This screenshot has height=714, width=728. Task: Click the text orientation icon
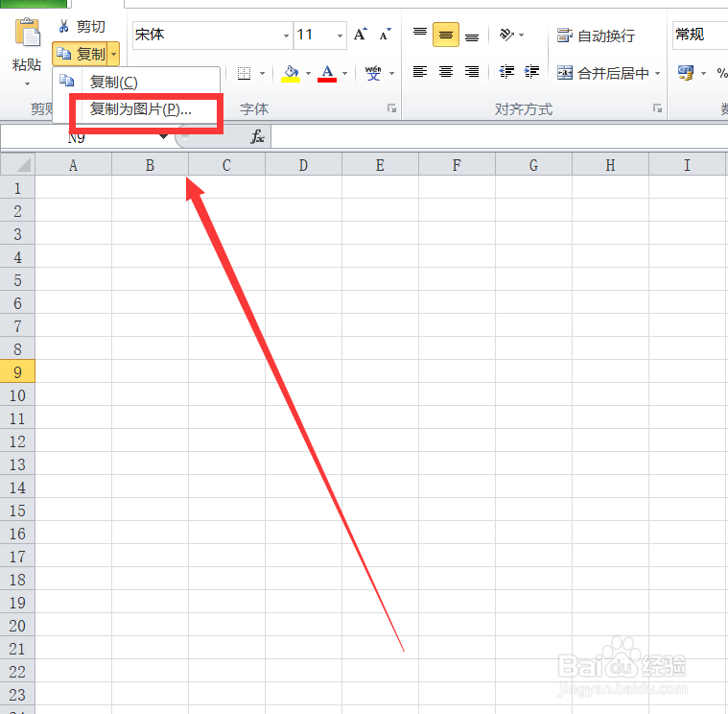click(506, 35)
